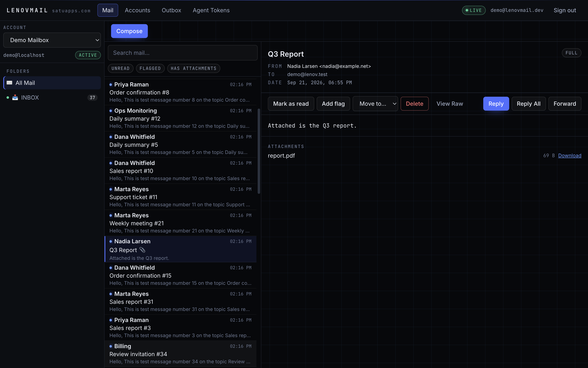The image size is (588, 368).
Task: Open Marta Reyes Sales report #31 message
Action: (x=180, y=301)
